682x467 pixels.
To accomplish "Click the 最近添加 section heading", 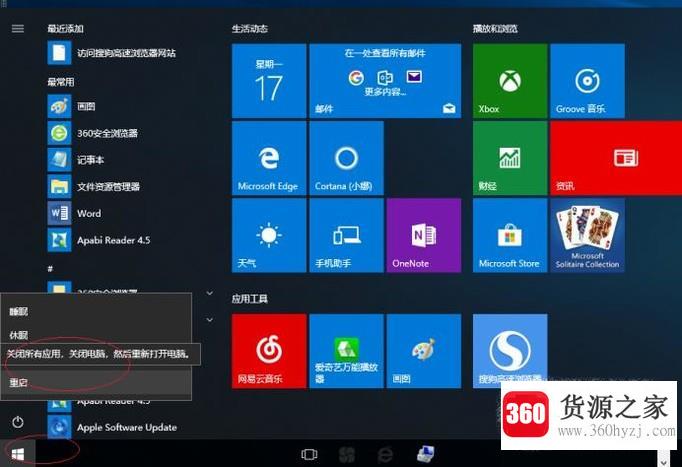I will click(x=65, y=29).
